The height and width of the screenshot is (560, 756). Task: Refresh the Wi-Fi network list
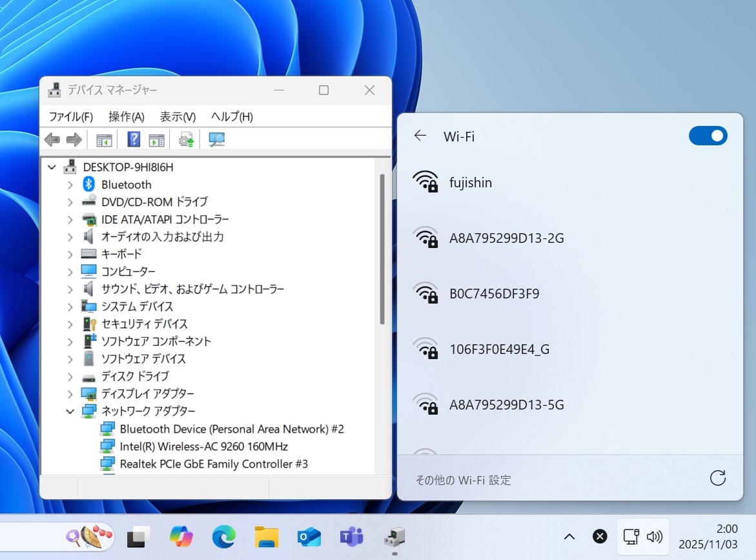click(x=717, y=478)
